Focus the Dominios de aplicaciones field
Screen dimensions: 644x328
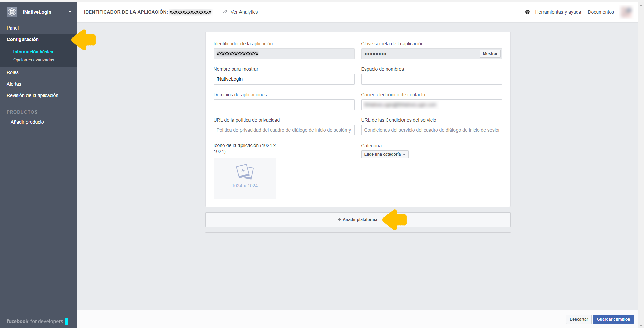tap(284, 105)
